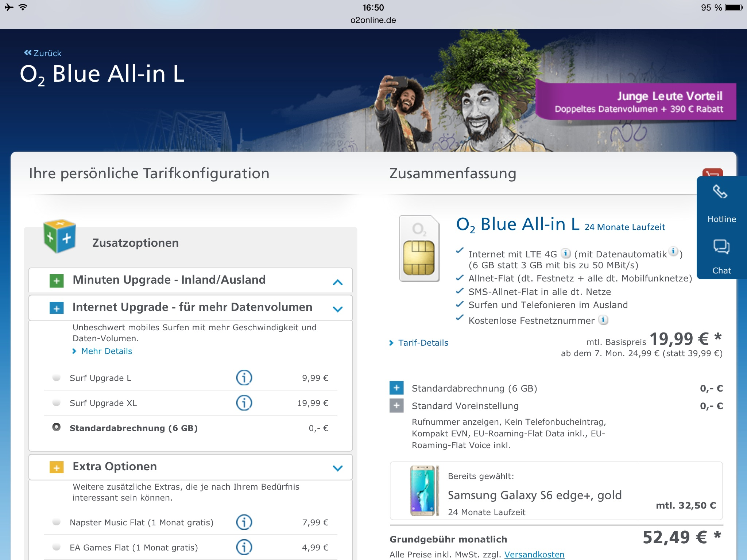The image size is (747, 560).
Task: Show info for Surf Upgrade L
Action: tap(244, 378)
